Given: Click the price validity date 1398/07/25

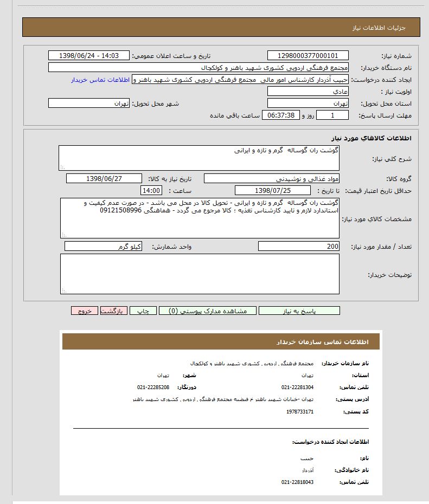Looking at the screenshot, I should (273, 191).
